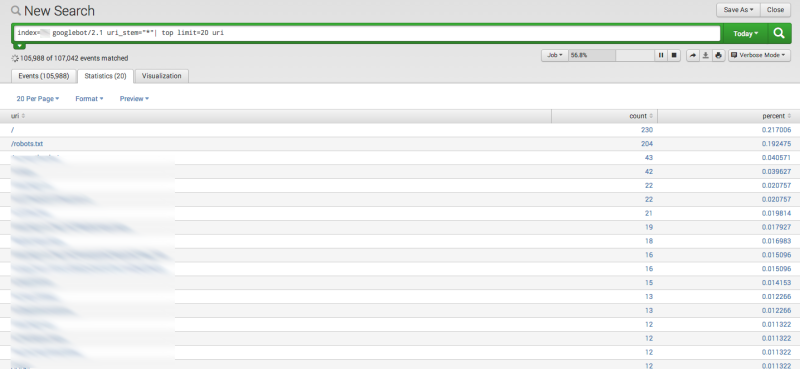This screenshot has width=800, height=369.
Task: Open the 20 Per Page dropdown
Action: pos(38,99)
